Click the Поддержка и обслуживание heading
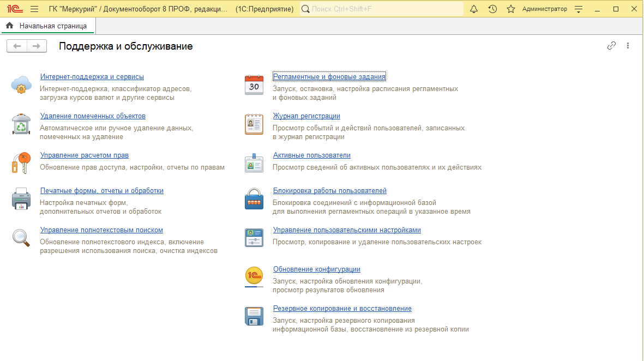This screenshot has height=361, width=644. click(125, 46)
